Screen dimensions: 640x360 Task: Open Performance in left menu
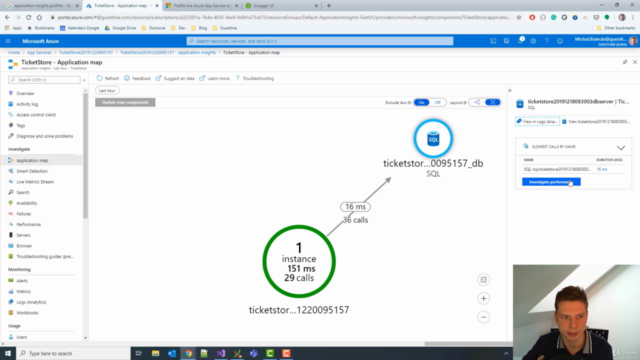point(28,224)
